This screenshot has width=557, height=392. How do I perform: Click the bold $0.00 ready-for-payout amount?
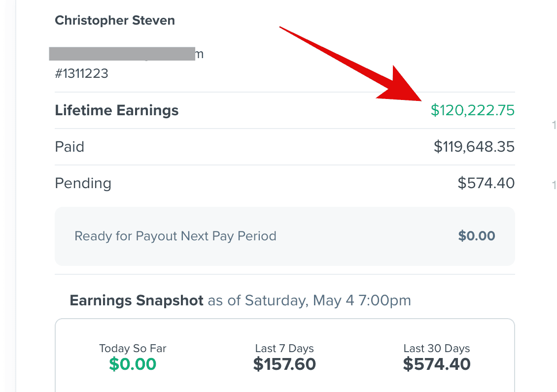[477, 236]
